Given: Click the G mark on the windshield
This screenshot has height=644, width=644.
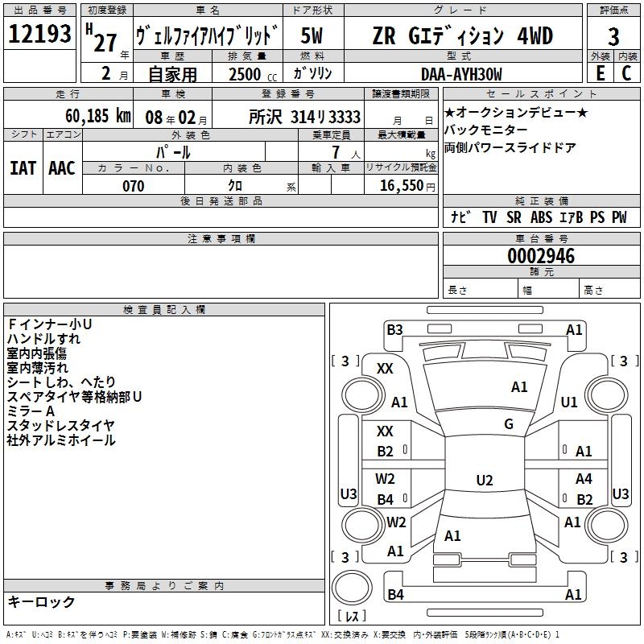Looking at the screenshot, I should 509,424.
